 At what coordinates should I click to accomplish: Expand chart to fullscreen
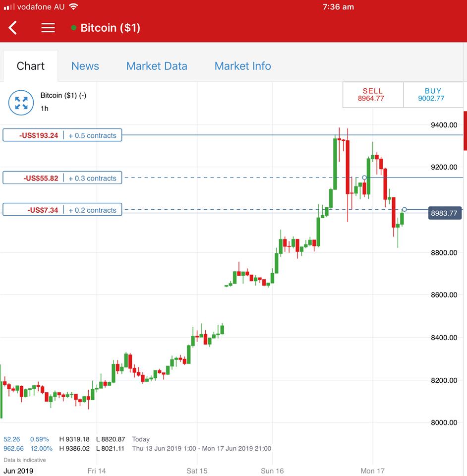pyautogui.click(x=21, y=103)
